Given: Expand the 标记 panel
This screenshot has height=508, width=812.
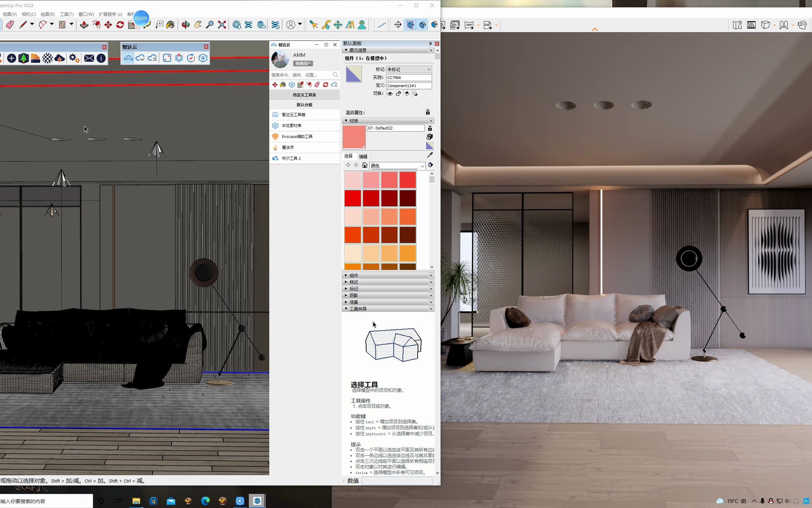Looking at the screenshot, I should 346,289.
